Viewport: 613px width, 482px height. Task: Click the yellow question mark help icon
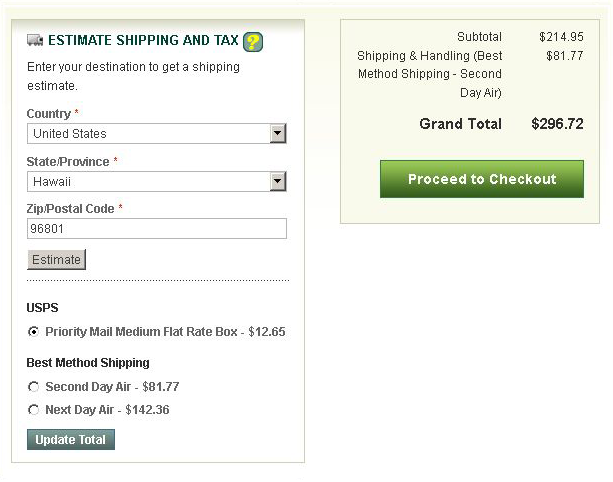pyautogui.click(x=253, y=42)
